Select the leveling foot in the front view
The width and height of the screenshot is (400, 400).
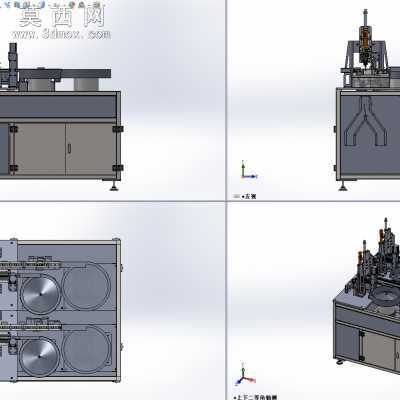[115, 185]
